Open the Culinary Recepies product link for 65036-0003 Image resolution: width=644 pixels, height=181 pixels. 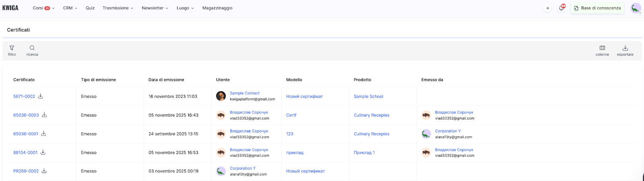pos(372,115)
